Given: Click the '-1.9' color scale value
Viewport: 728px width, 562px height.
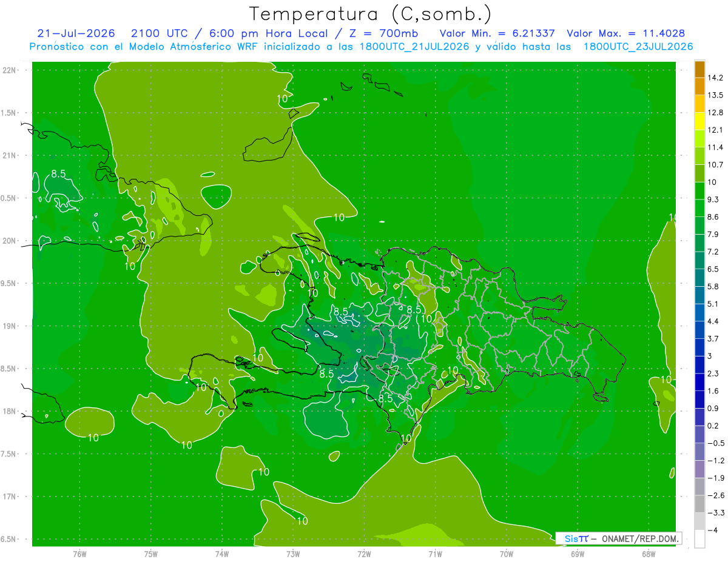Looking at the screenshot, I should 716,478.
